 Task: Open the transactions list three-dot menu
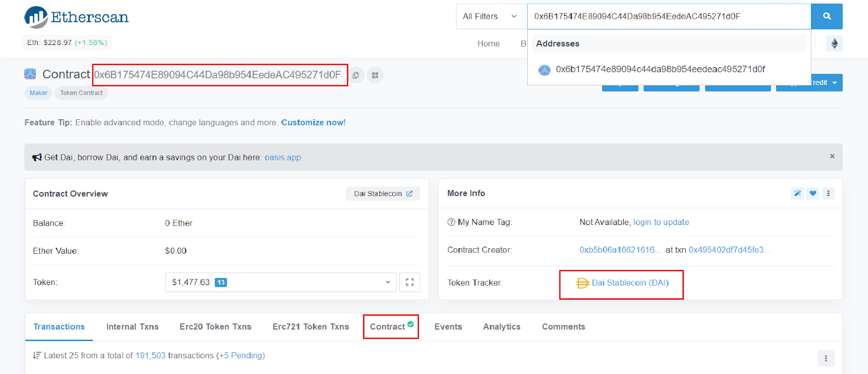point(826,358)
